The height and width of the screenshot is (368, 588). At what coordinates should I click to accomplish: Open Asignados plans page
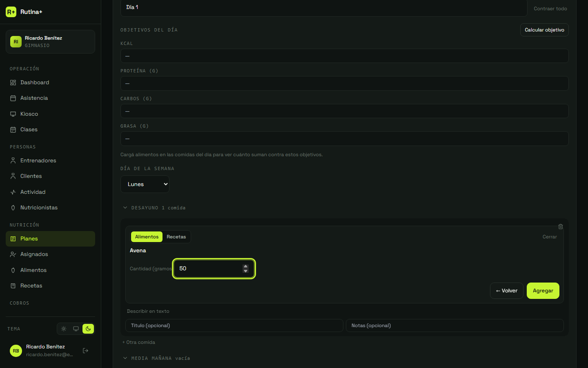pos(50,254)
